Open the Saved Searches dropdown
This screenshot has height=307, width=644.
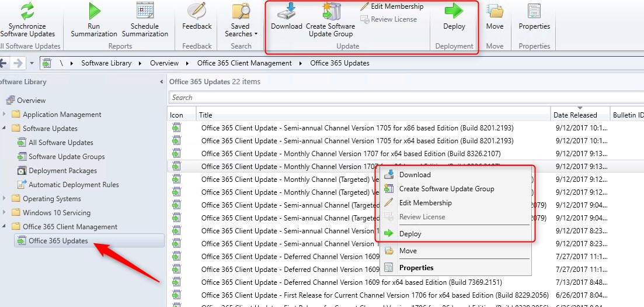point(241,20)
